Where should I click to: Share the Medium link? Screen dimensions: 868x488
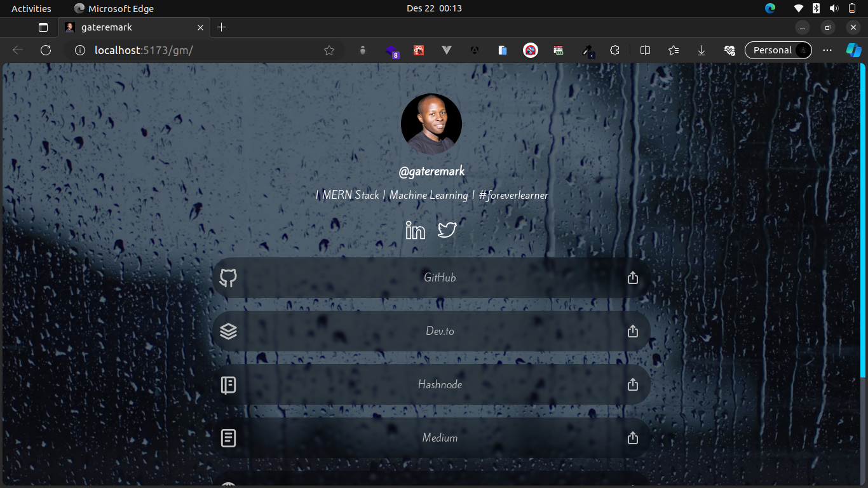coord(633,438)
